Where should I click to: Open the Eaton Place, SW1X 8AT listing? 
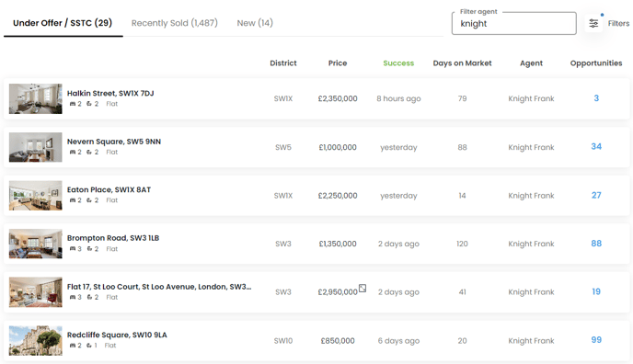tap(109, 189)
